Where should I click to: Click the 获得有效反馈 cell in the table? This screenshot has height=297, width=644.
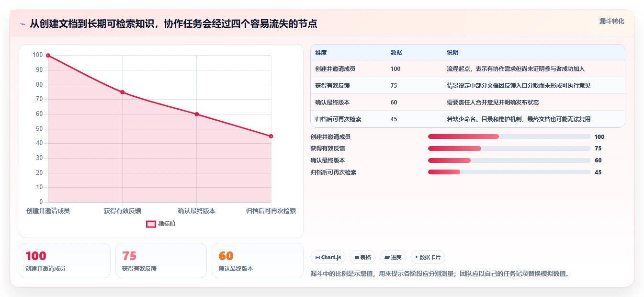click(332, 85)
